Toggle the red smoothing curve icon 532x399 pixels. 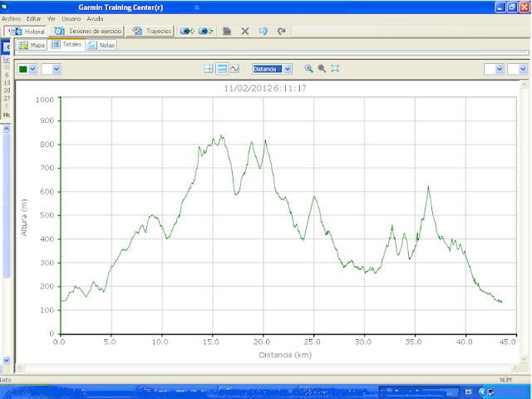(234, 69)
